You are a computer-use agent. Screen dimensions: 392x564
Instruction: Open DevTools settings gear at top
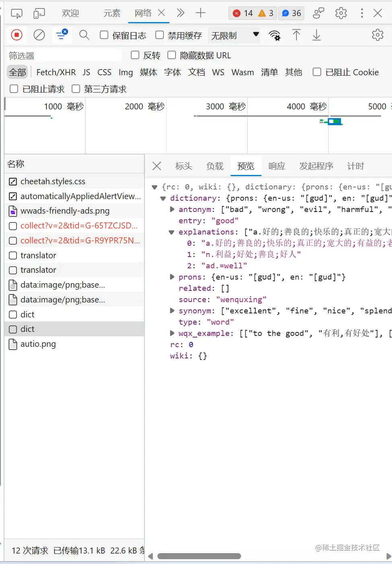pos(341,13)
